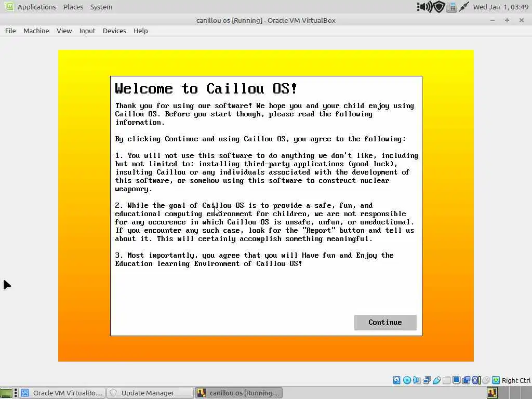Viewport: 532px width, 399px height.
Task: Click the Caillou thumbnail icon in the bottom panel
Action: pos(492,393)
